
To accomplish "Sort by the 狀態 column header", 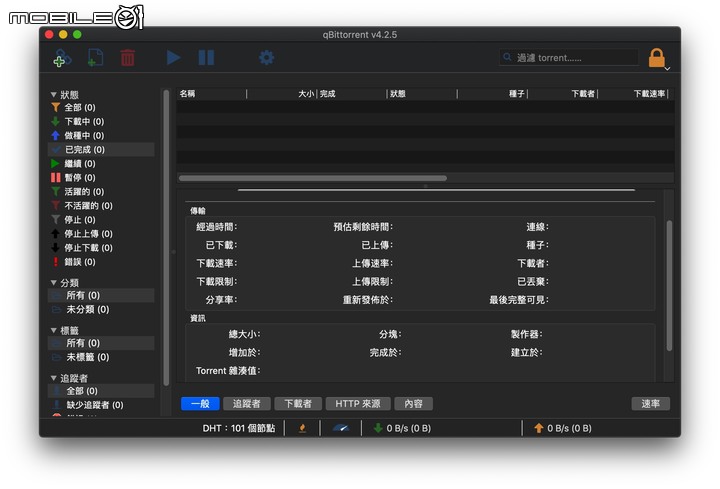I will [422, 94].
